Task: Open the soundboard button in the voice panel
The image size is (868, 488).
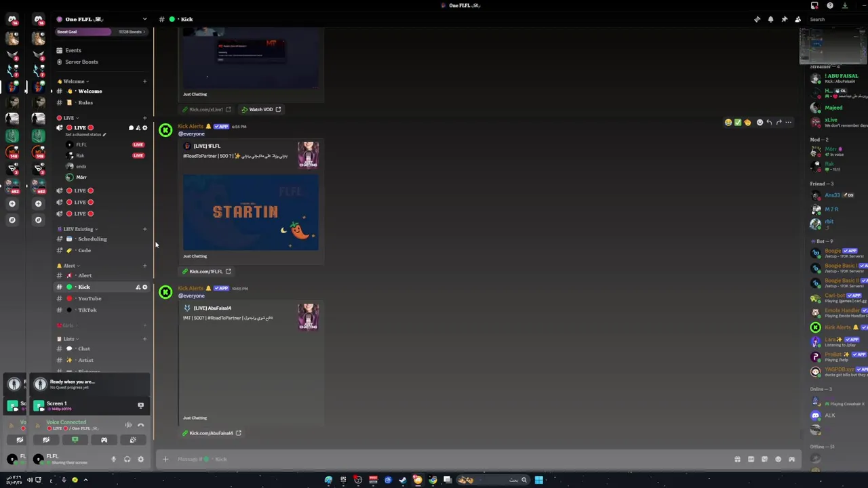Action: (x=133, y=440)
